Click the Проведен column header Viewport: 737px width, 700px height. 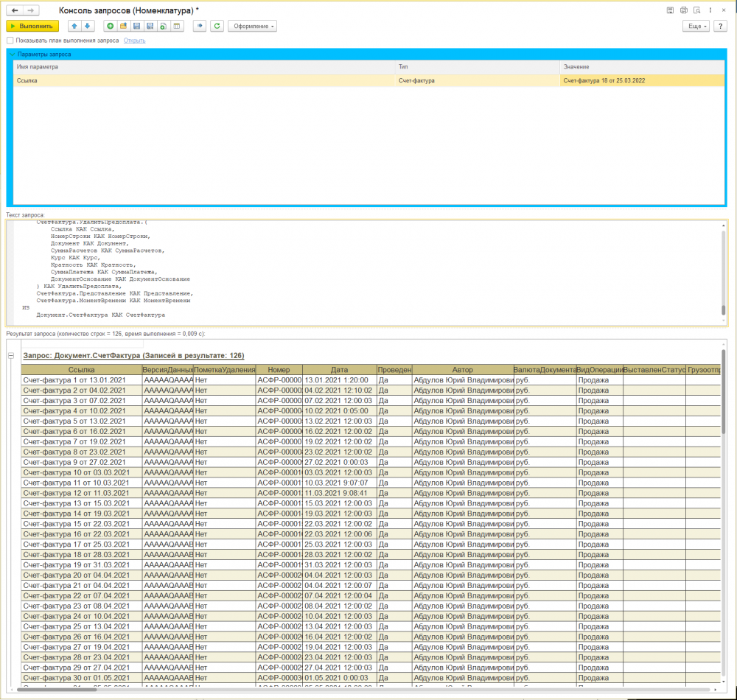(x=394, y=370)
